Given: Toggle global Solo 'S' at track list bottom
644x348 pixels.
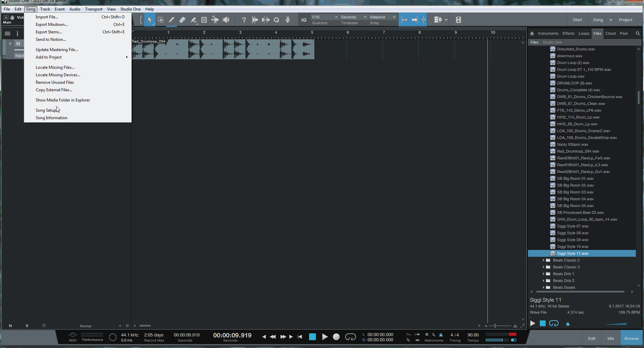Looking at the screenshot, I should (27, 326).
